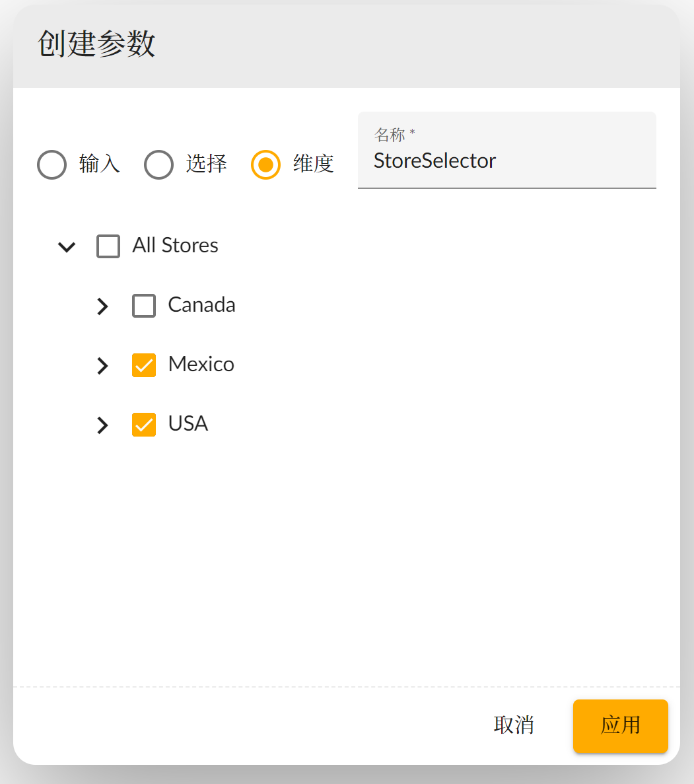Expand the Mexico tree node
694x784 pixels.
[x=102, y=366]
